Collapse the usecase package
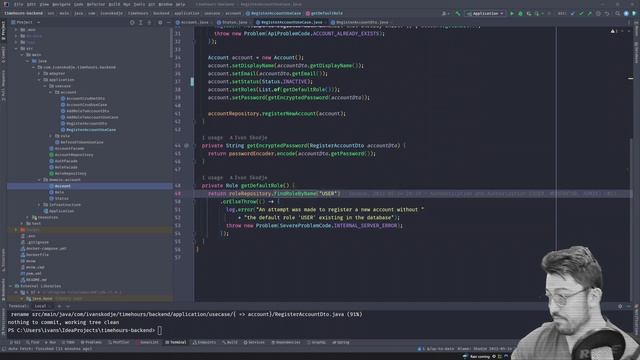The width and height of the screenshot is (640, 360). [45, 86]
